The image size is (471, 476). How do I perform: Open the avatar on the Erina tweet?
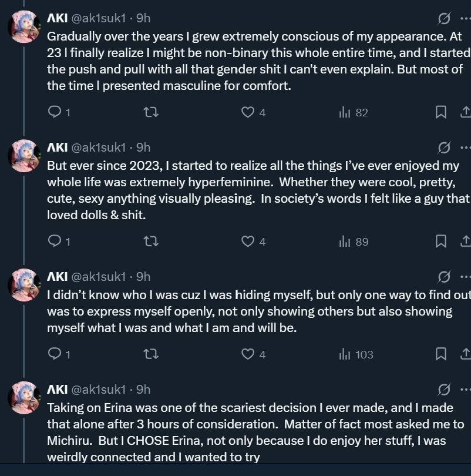coord(24,397)
